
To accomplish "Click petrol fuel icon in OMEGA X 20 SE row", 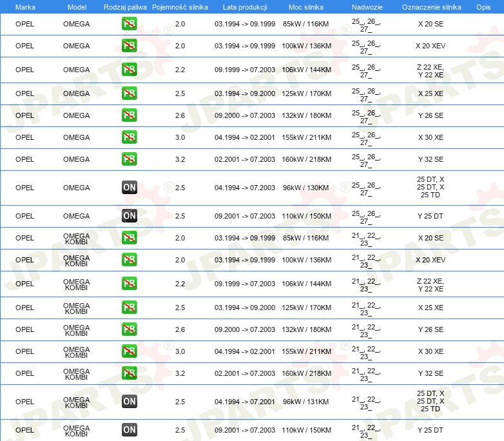I will (129, 24).
